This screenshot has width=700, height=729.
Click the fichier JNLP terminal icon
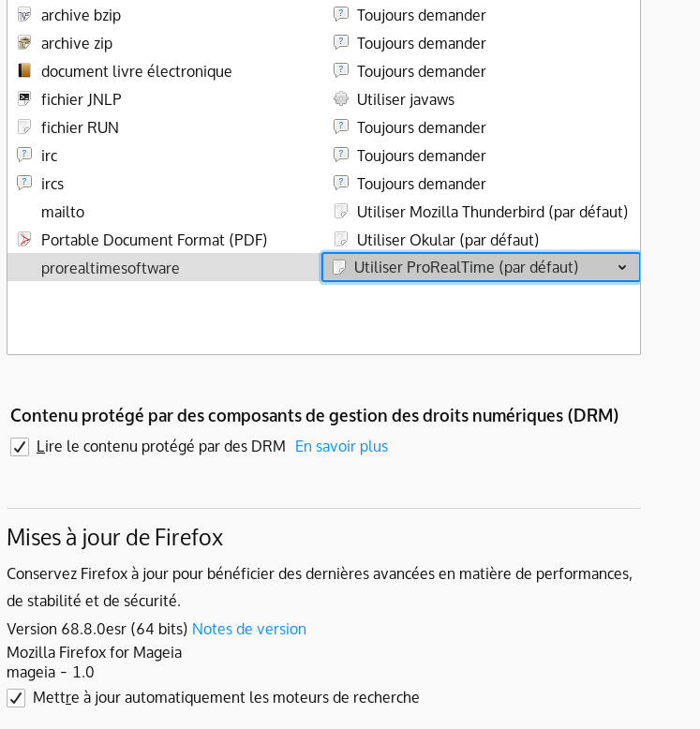point(24,99)
